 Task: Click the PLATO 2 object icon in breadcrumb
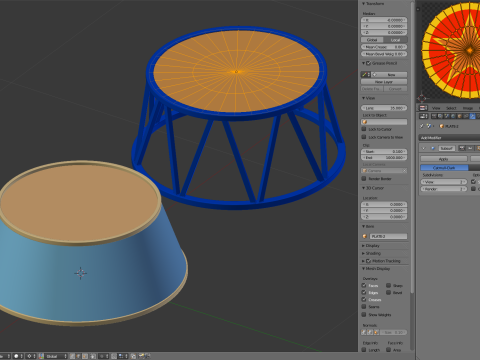(442, 126)
